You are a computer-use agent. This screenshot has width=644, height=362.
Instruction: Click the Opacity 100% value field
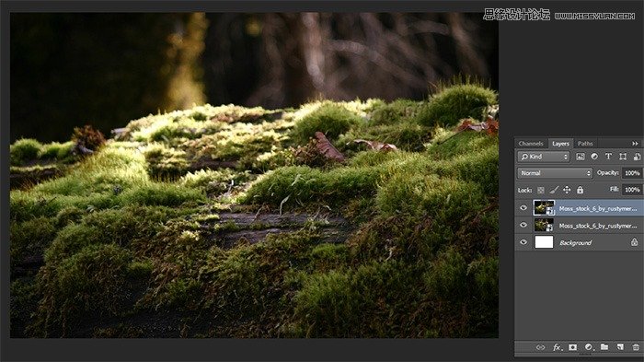[x=633, y=173]
